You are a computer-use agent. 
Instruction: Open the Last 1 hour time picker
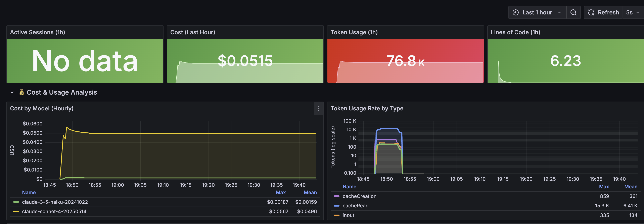[537, 12]
